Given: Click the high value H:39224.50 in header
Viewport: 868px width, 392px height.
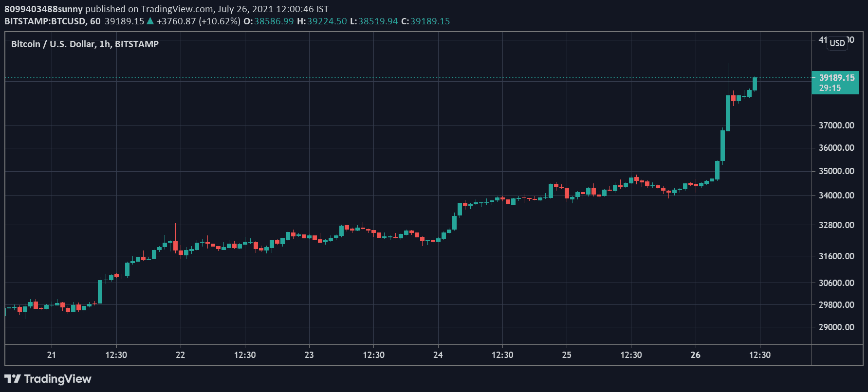Looking at the screenshot, I should tap(322, 21).
